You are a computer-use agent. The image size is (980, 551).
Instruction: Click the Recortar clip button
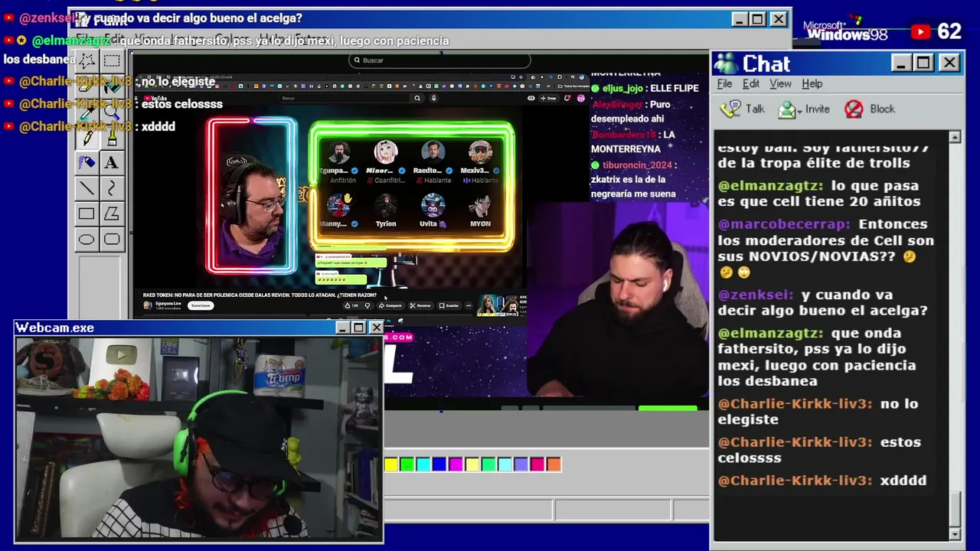pos(421,305)
